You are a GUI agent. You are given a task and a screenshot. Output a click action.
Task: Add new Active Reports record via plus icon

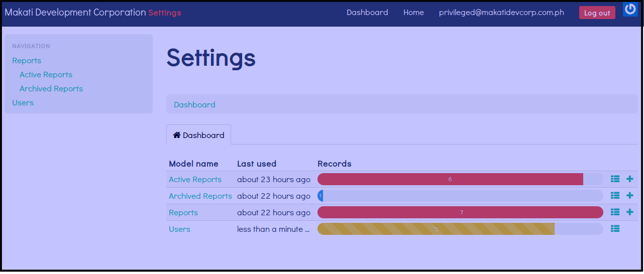click(x=630, y=179)
